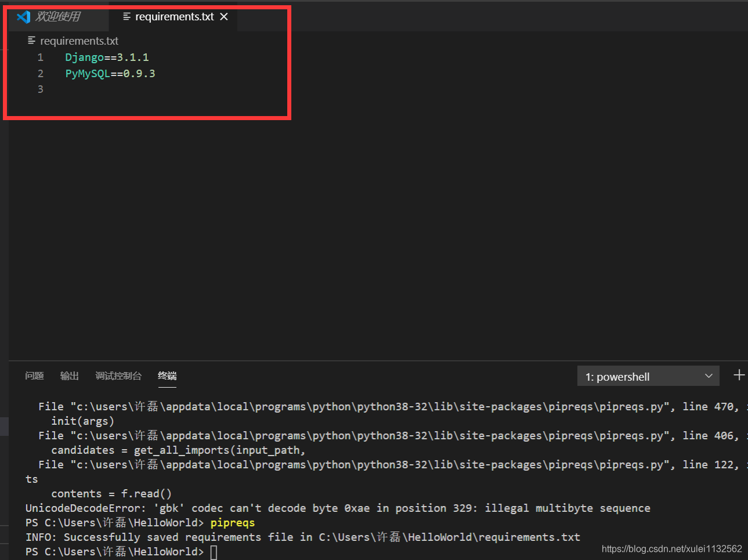Switch to the requirements.txt editor tab
The image size is (748, 560).
click(x=174, y=17)
